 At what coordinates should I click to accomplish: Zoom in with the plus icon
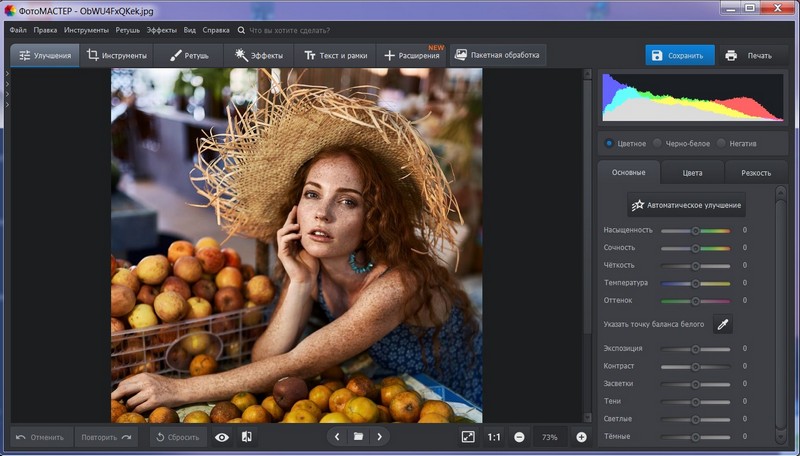581,437
